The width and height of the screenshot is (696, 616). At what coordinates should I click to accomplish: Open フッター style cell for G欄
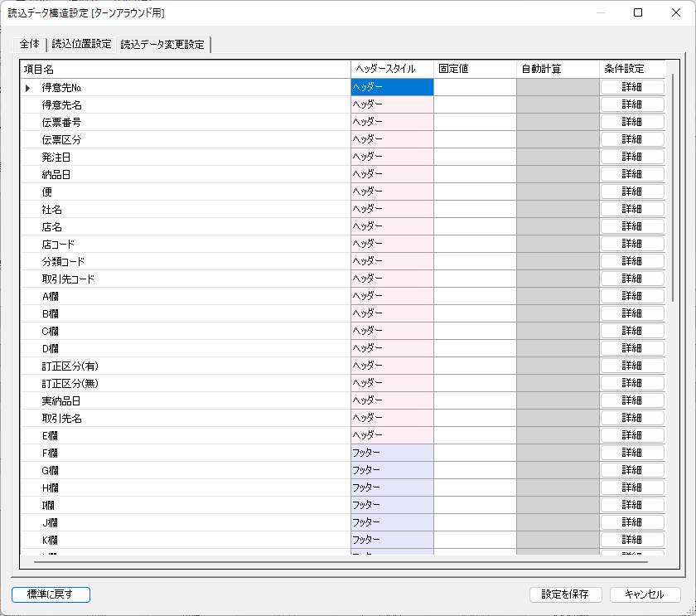tap(391, 469)
